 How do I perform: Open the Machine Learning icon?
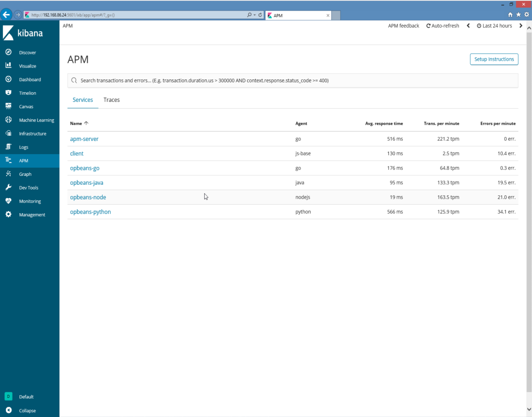click(8, 120)
